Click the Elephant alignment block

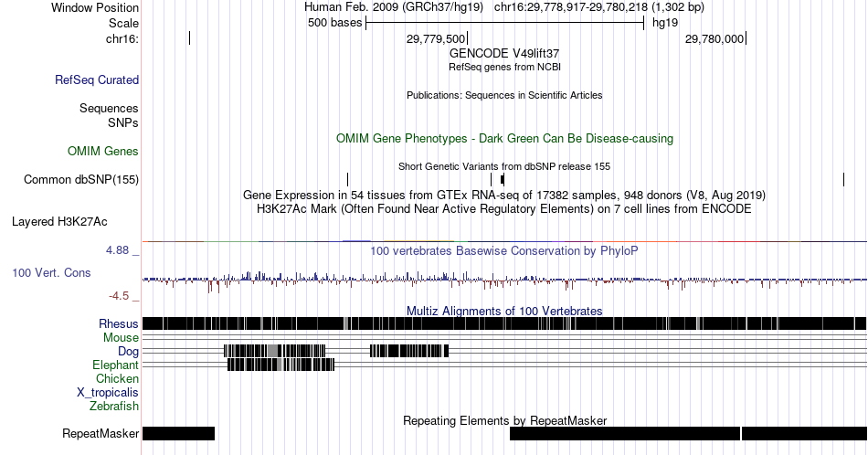click(x=281, y=365)
